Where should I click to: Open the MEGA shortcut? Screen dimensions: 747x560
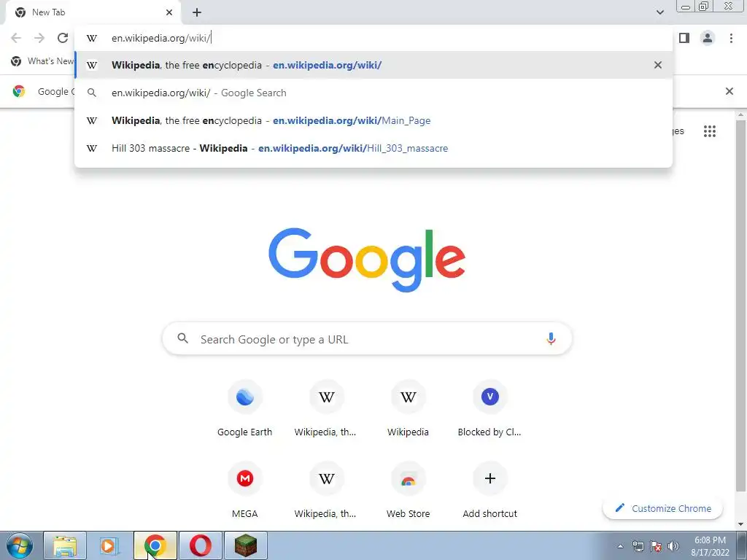tap(244, 491)
